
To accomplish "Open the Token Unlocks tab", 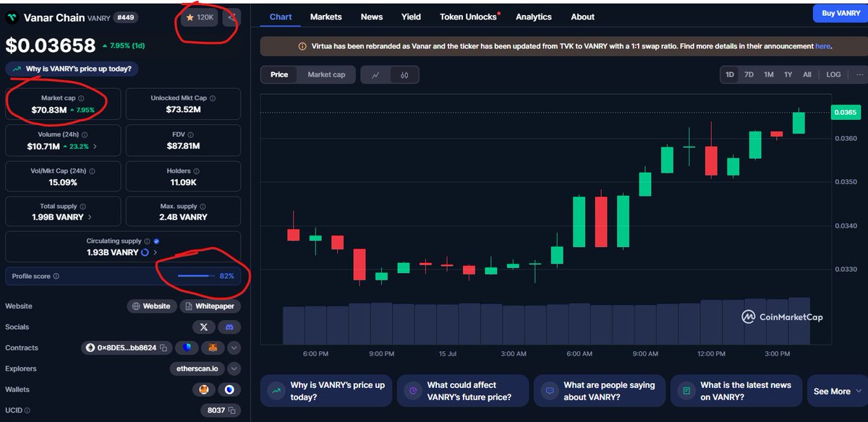I will tap(469, 17).
